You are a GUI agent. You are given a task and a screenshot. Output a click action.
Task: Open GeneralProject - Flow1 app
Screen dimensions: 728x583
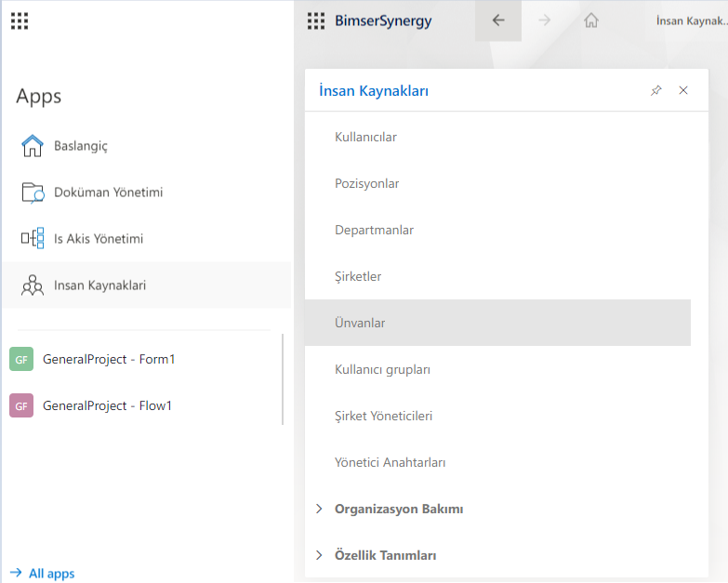(108, 405)
